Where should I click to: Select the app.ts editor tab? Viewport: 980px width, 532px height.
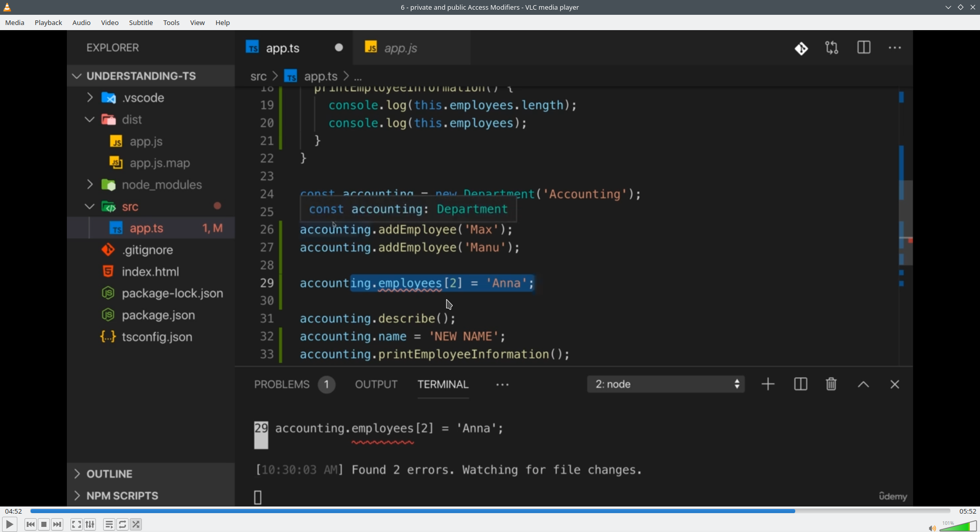coord(295,48)
